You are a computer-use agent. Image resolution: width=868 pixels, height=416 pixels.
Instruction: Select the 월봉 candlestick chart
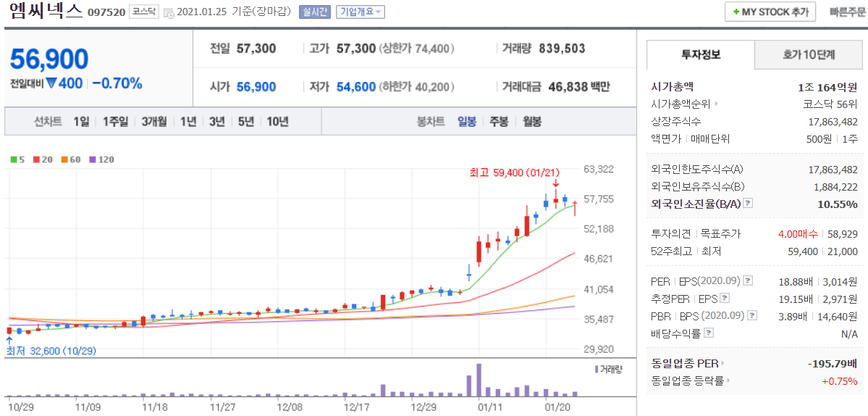[531, 122]
